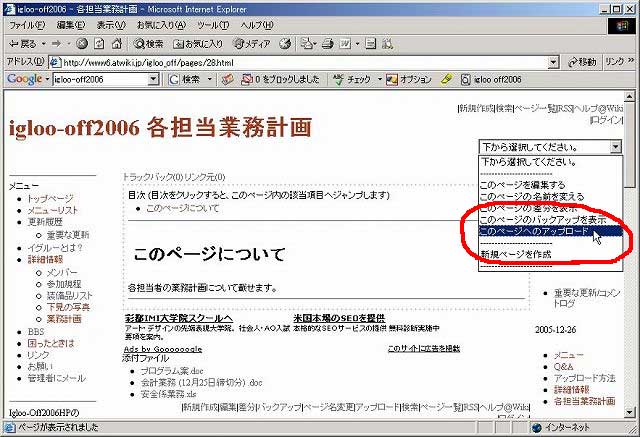The height and width of the screenshot is (437, 640).
Task: Click the Discuss icon in toolbar
Action: coord(370,44)
